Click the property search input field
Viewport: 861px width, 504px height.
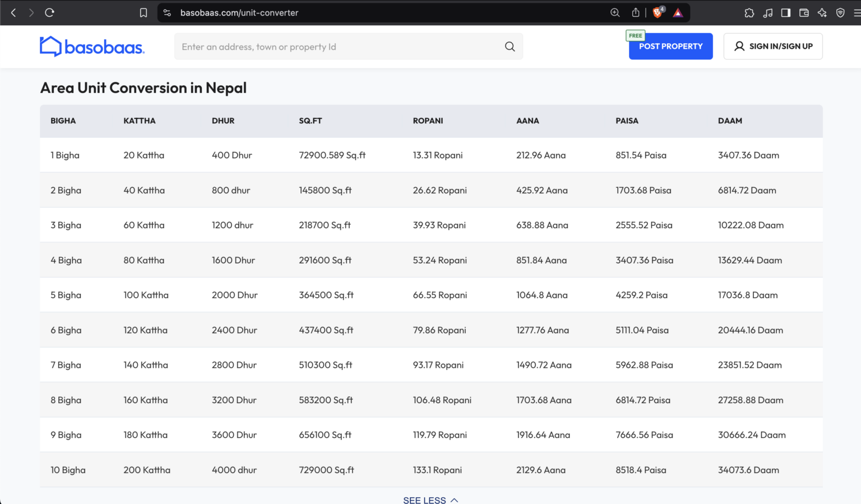336,47
